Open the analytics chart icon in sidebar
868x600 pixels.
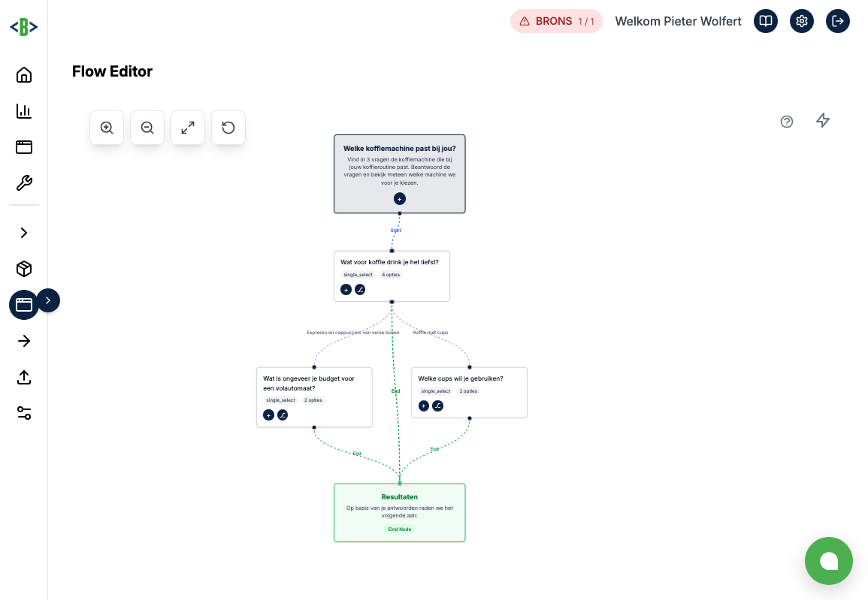(x=23, y=111)
